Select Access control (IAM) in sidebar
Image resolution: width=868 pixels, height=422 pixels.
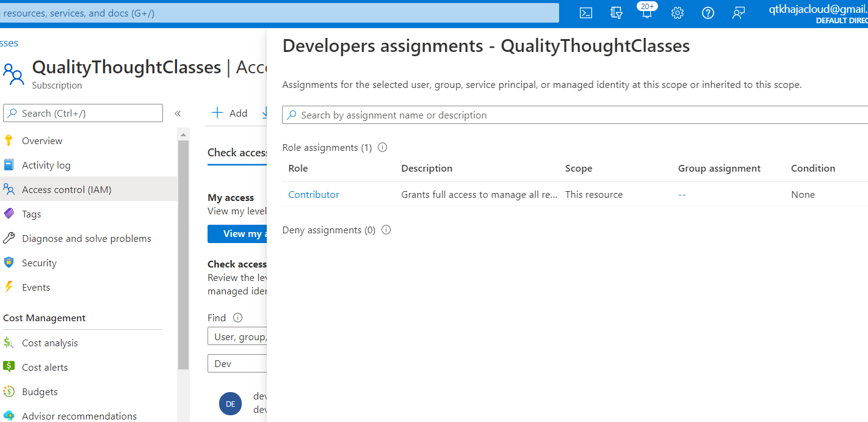click(67, 189)
